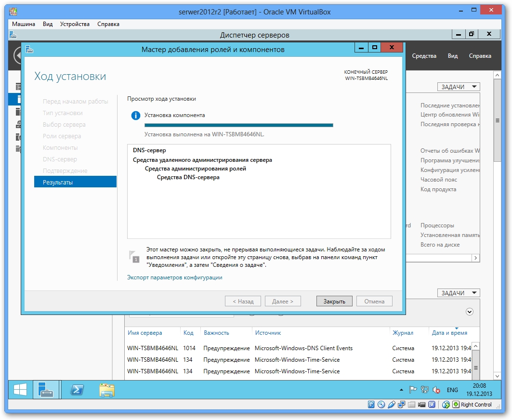
Task: Click the back navigation arrow in Server Manager
Action: (18, 55)
